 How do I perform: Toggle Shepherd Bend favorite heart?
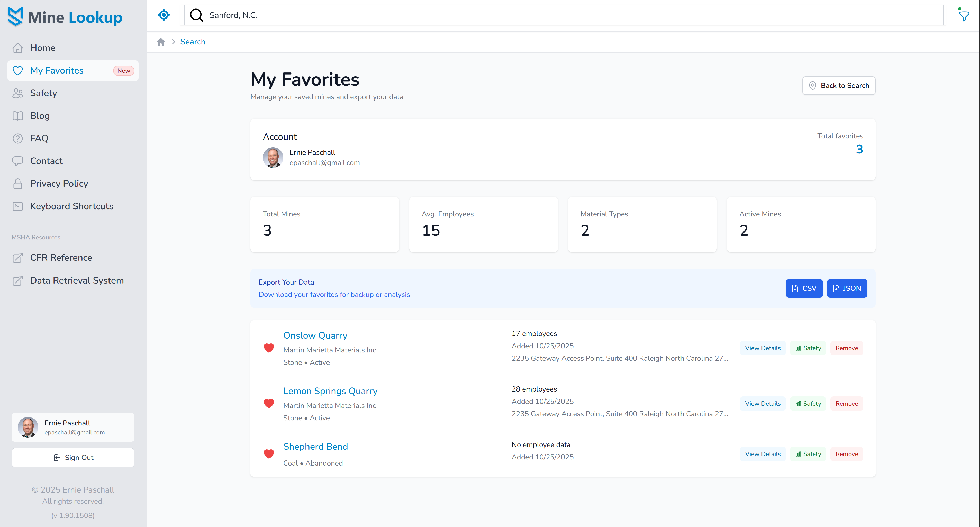(269, 453)
